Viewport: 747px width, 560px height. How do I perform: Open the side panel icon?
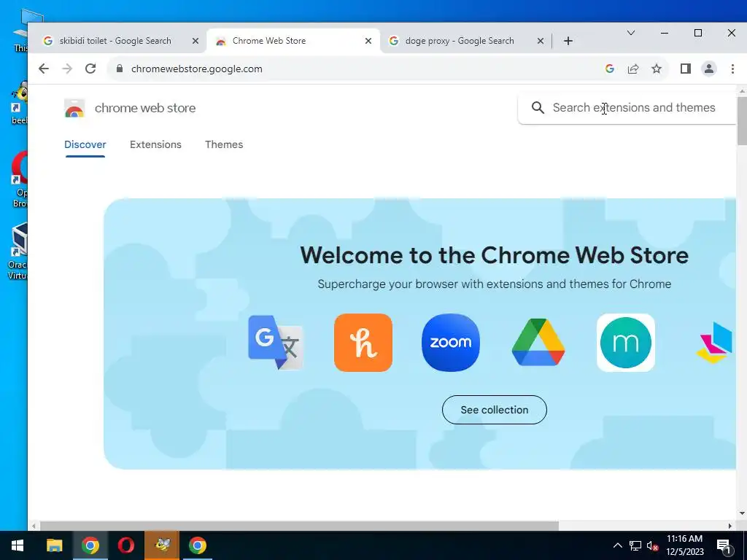pos(685,69)
